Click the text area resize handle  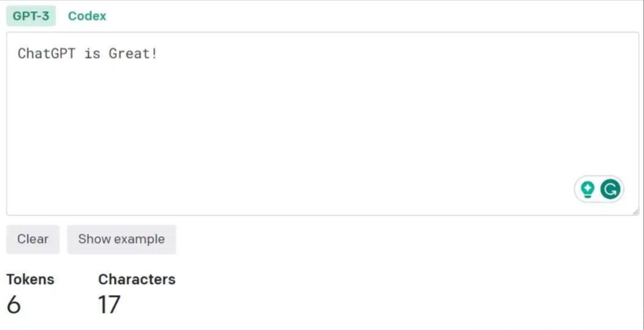point(635,212)
